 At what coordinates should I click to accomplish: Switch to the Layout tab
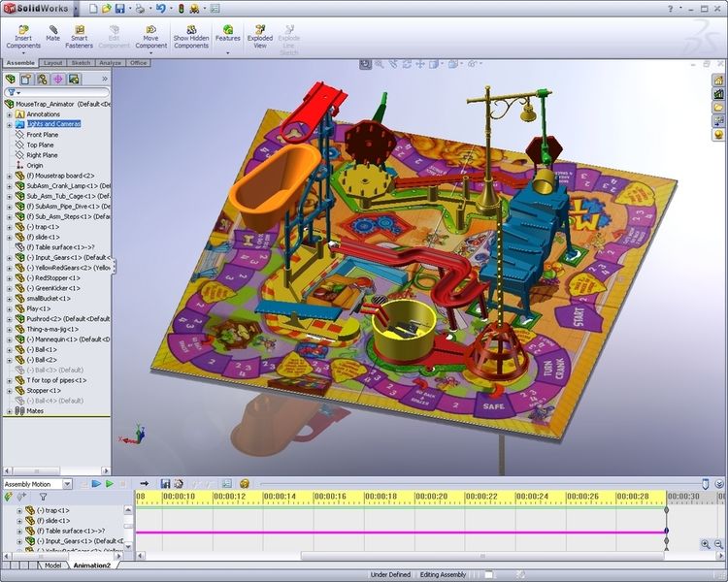[53, 63]
